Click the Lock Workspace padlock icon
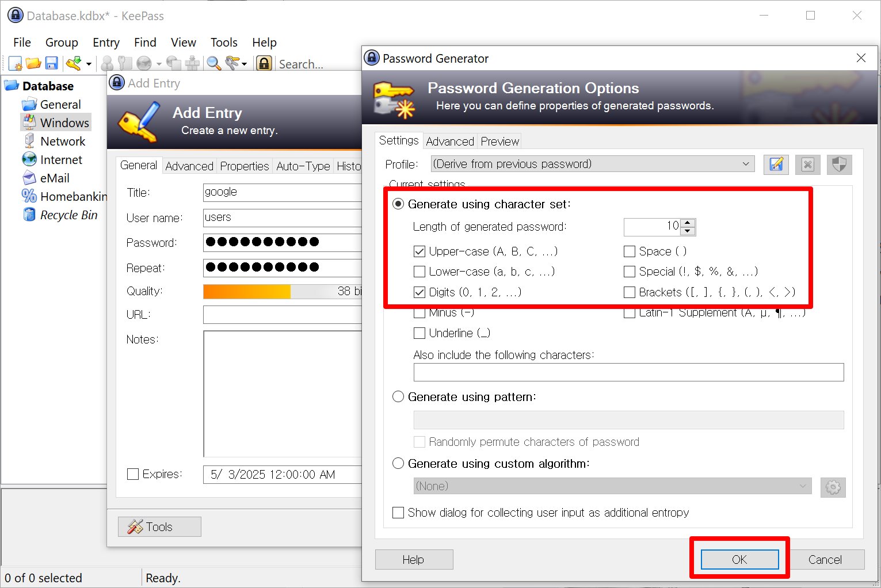The image size is (881, 588). (x=264, y=63)
